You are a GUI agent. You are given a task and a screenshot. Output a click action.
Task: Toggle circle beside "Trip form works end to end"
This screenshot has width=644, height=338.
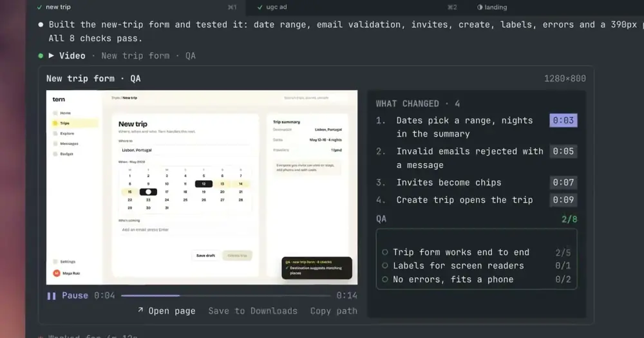385,252
